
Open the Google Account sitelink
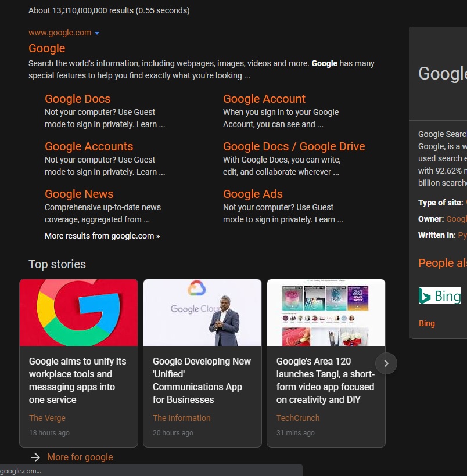coord(264,99)
